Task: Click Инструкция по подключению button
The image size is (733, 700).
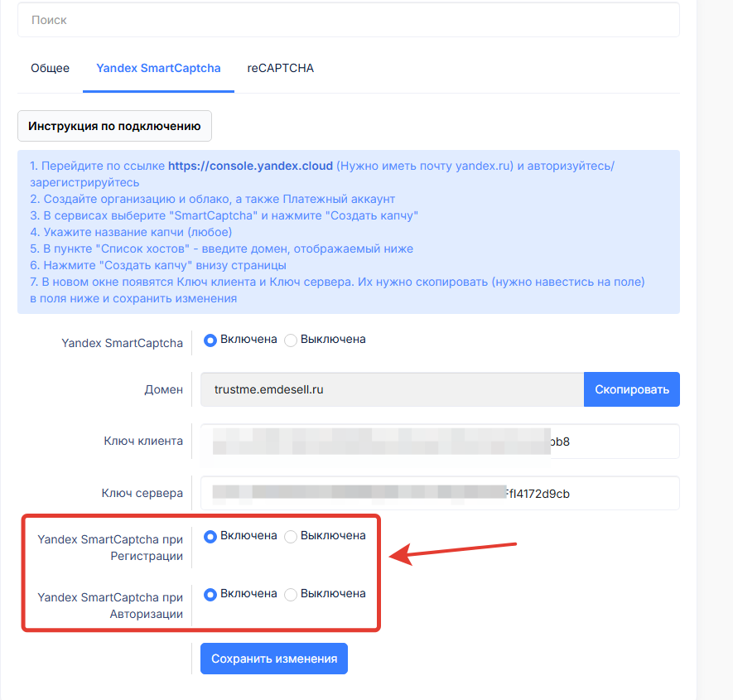Action: tap(114, 127)
